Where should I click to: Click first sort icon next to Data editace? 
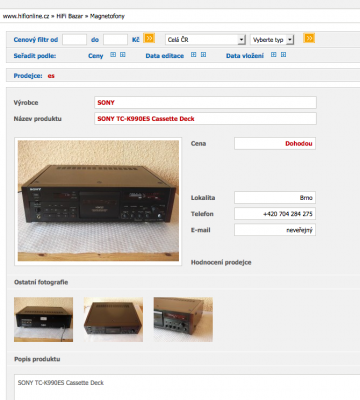[x=194, y=55]
